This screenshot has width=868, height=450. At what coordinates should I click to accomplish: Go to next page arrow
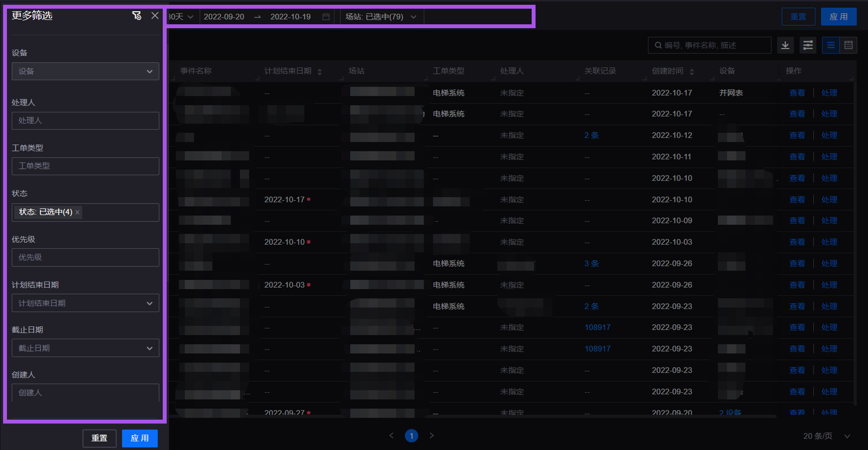(x=431, y=435)
